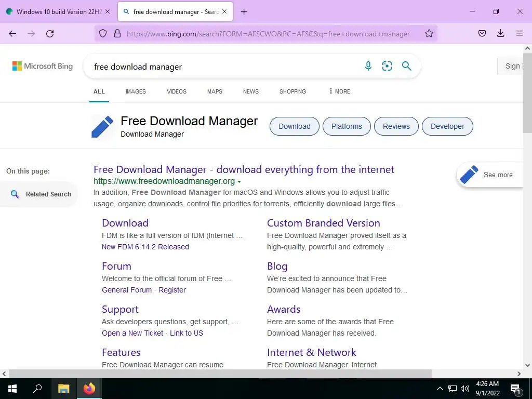Show hidden system tray icons
This screenshot has height=399, width=532.
[440, 389]
